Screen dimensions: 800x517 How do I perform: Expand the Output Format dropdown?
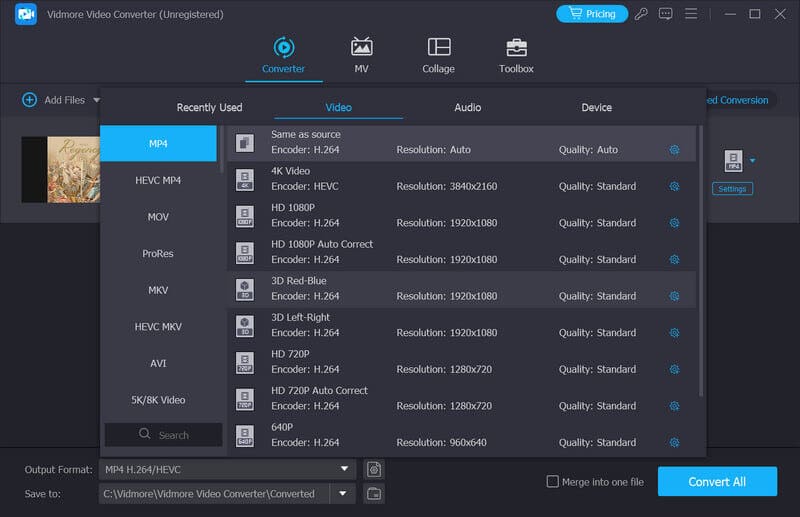click(x=344, y=469)
